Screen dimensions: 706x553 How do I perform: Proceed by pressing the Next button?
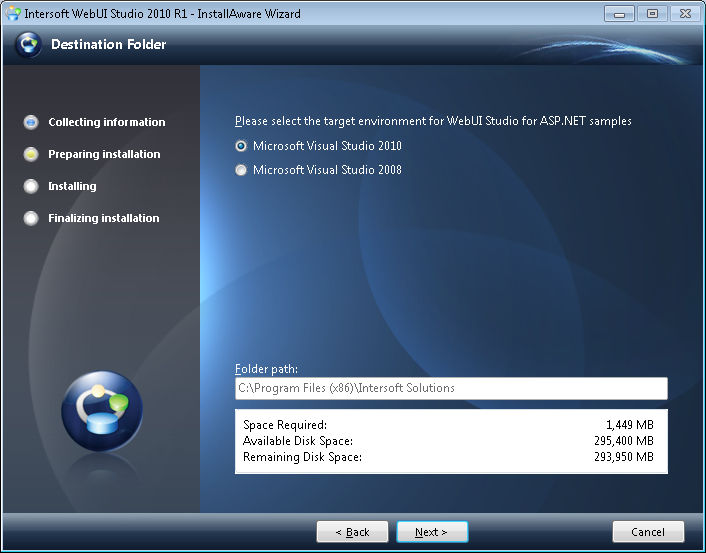[x=432, y=532]
